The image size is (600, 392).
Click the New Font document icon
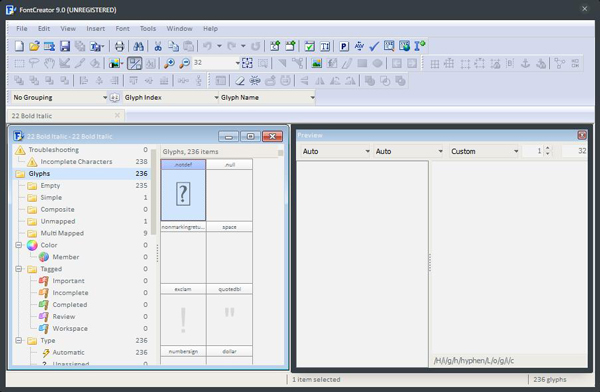coord(19,46)
